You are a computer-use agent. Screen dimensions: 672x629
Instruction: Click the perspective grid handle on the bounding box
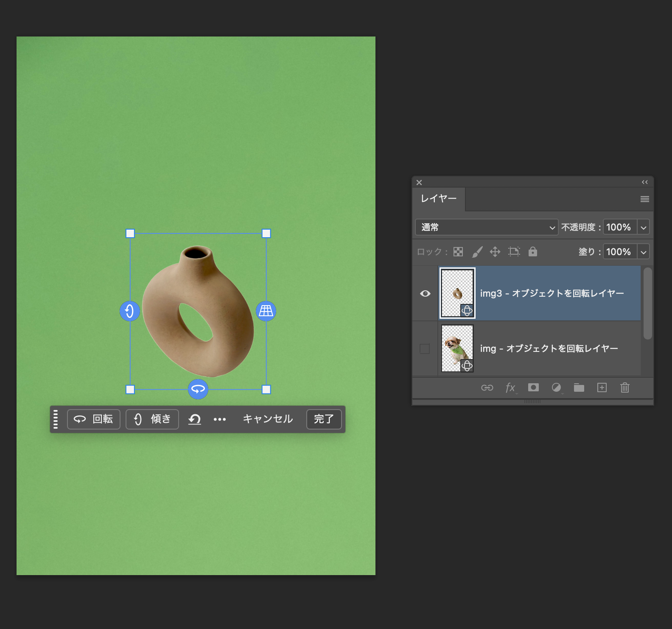pyautogui.click(x=266, y=311)
